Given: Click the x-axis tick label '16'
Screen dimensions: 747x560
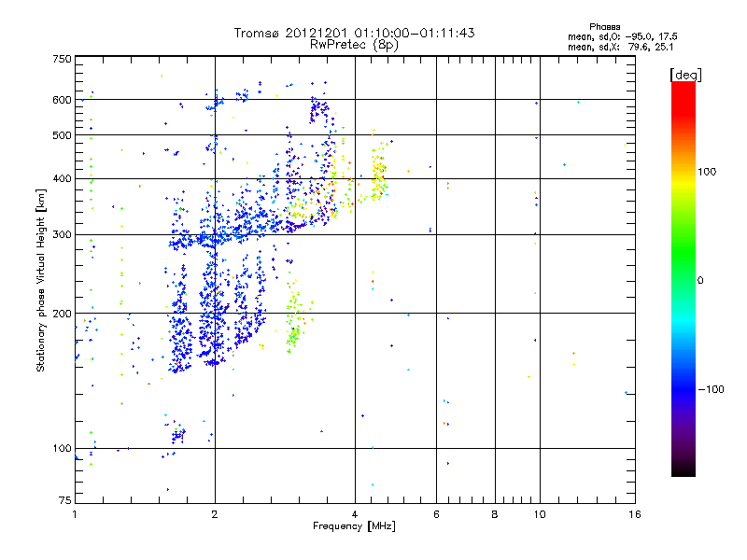Looking at the screenshot, I should click(x=635, y=514).
